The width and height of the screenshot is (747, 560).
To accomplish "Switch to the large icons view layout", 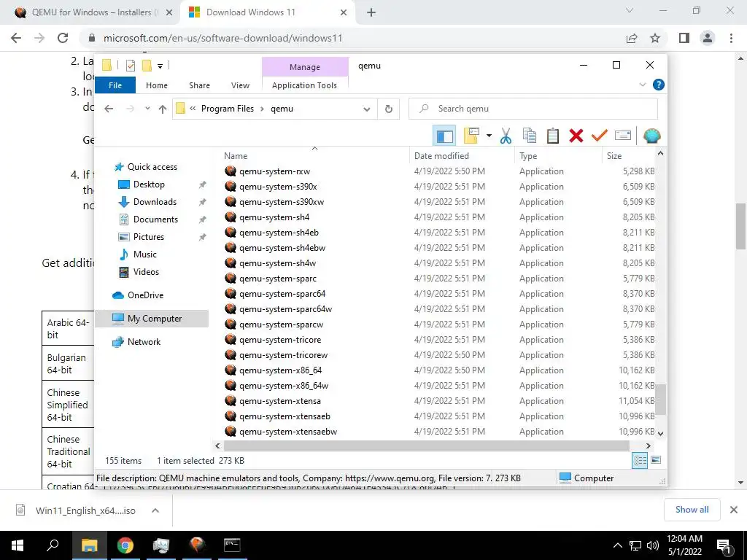I will (656, 460).
